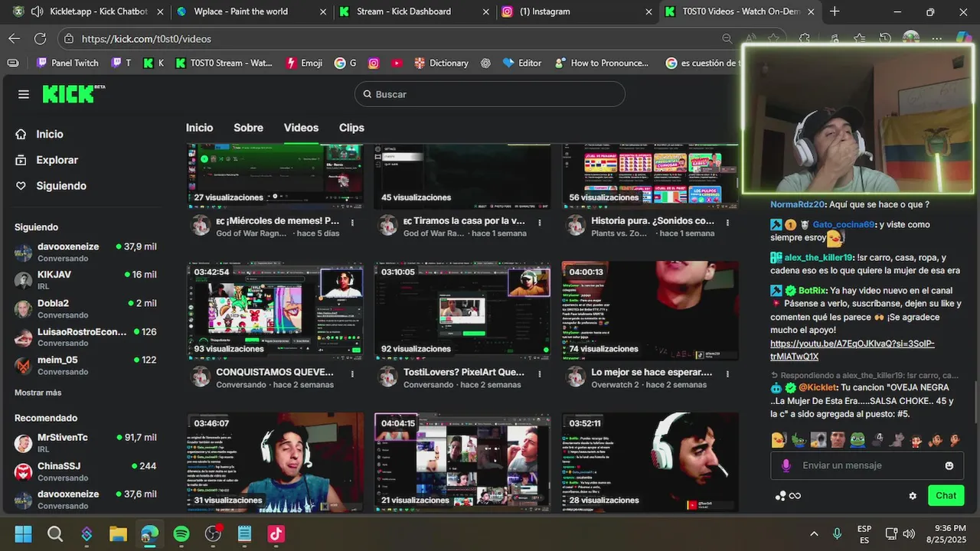
Task: Open options for ¡Miércoles de memes! video
Action: coord(352,223)
